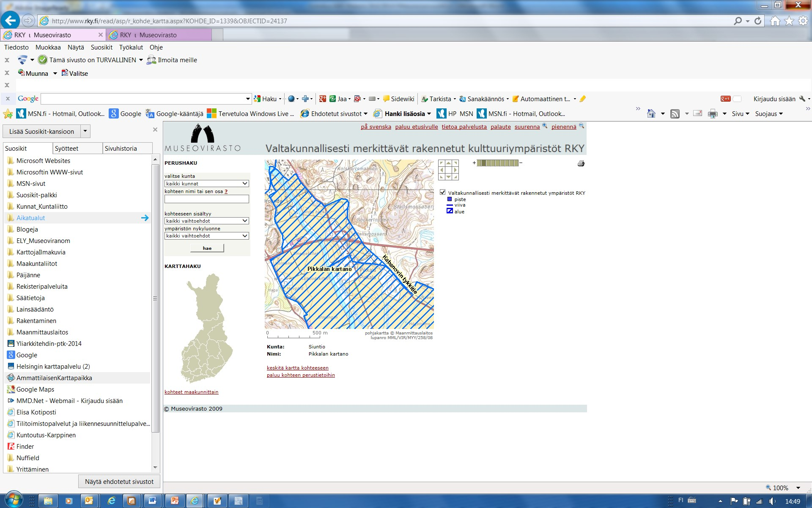812x508 pixels.
Task: Click the printer icon in browser command bar
Action: (x=713, y=113)
